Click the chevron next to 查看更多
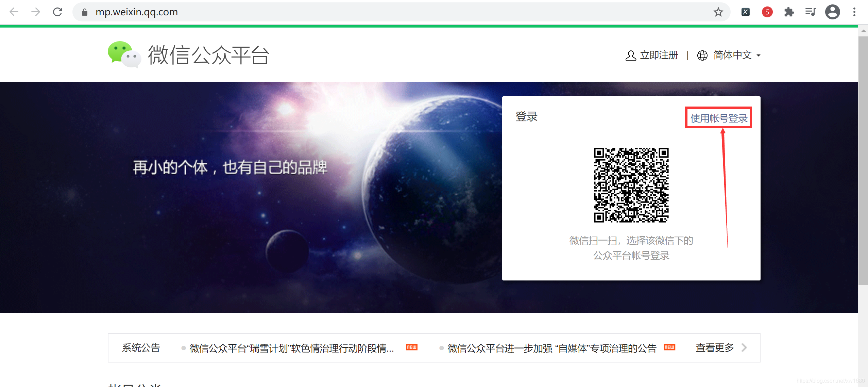 (x=744, y=348)
